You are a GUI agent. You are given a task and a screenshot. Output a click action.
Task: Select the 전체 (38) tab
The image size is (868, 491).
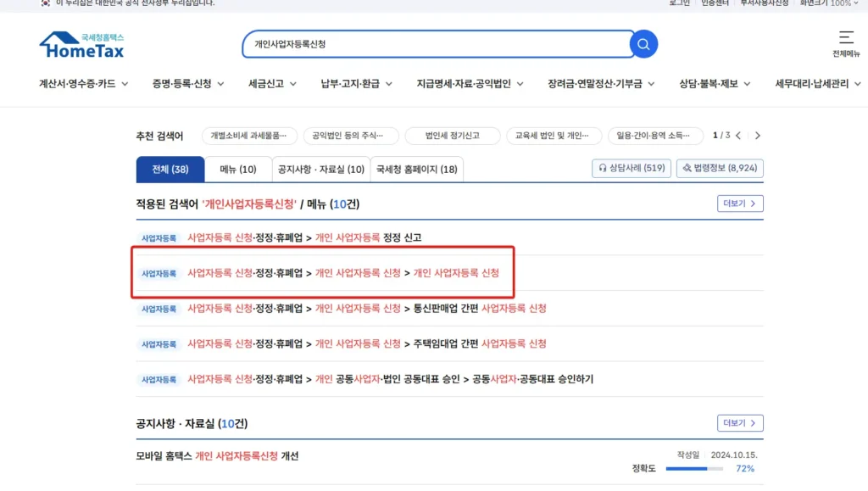pos(170,170)
